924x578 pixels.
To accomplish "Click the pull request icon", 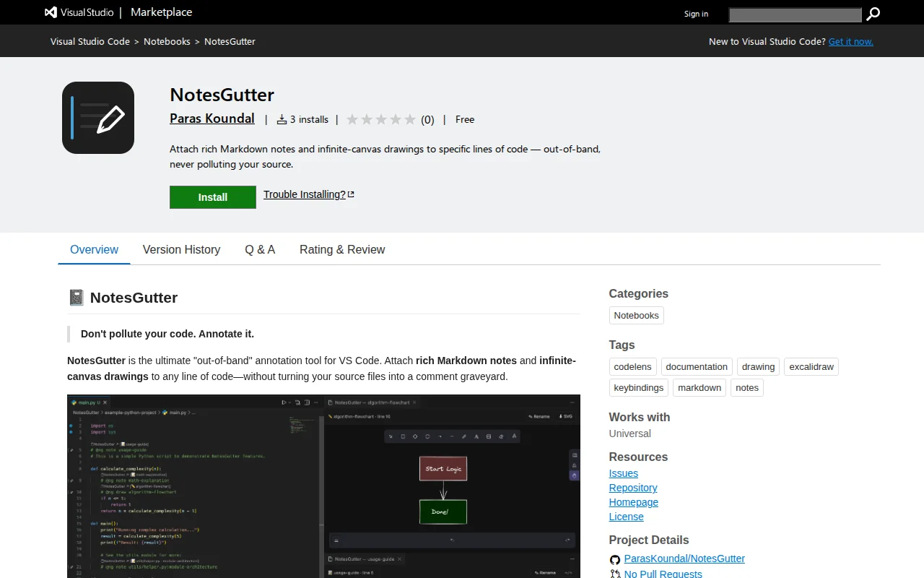I will (x=615, y=574).
